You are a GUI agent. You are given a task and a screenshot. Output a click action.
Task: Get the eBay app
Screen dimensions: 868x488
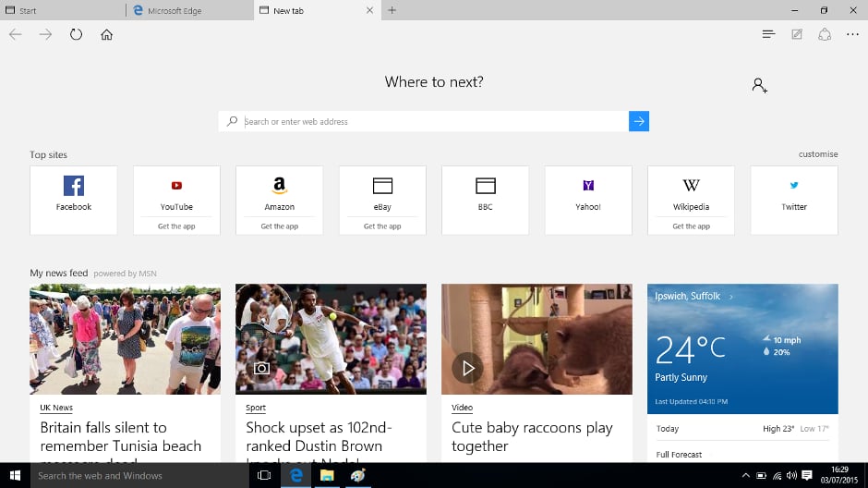click(382, 226)
